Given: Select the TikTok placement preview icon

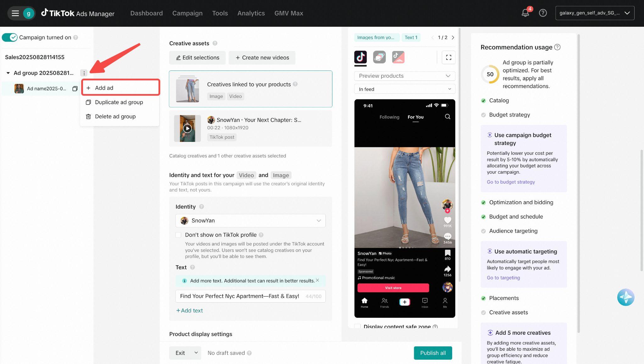Looking at the screenshot, I should point(360,57).
